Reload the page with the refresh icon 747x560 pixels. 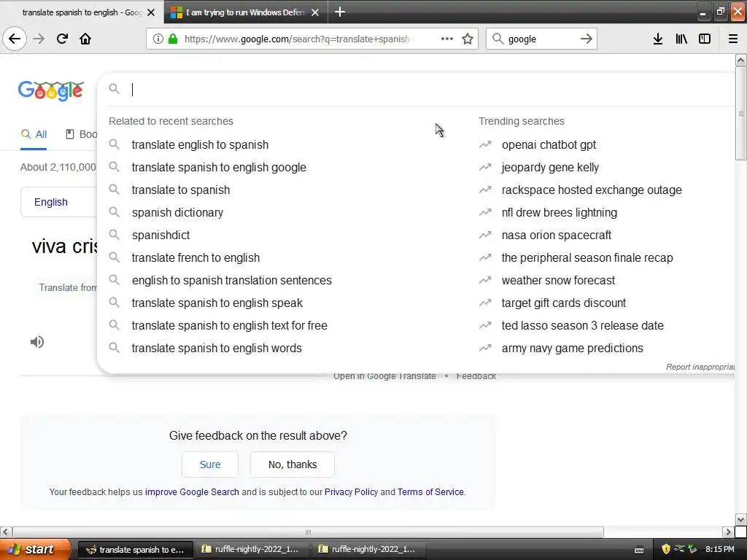pyautogui.click(x=62, y=39)
